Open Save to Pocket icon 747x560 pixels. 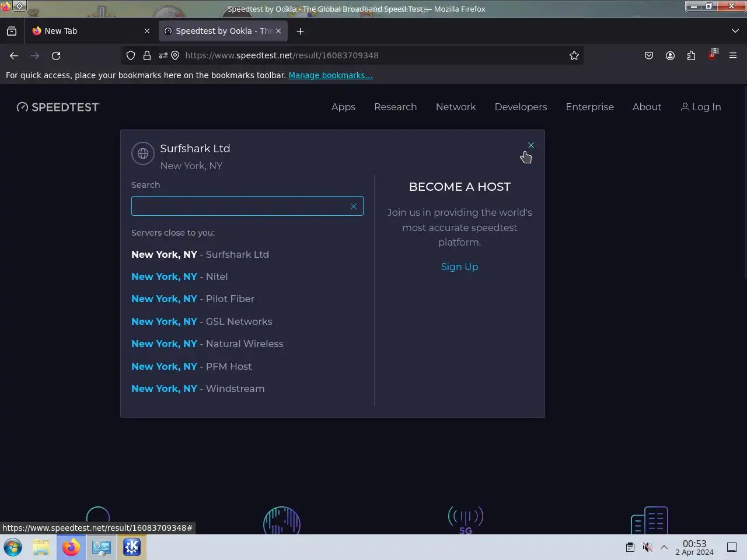649,55
